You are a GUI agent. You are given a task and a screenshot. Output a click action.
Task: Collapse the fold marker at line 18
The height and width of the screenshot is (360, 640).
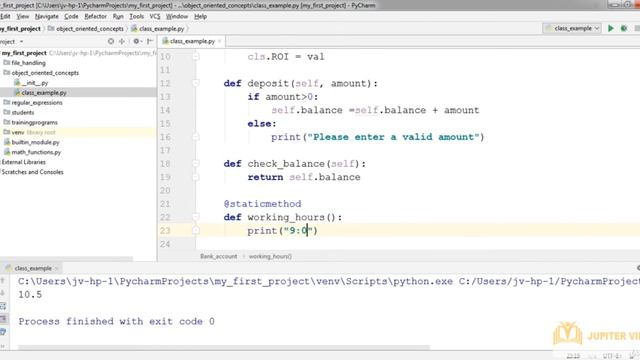[196, 164]
